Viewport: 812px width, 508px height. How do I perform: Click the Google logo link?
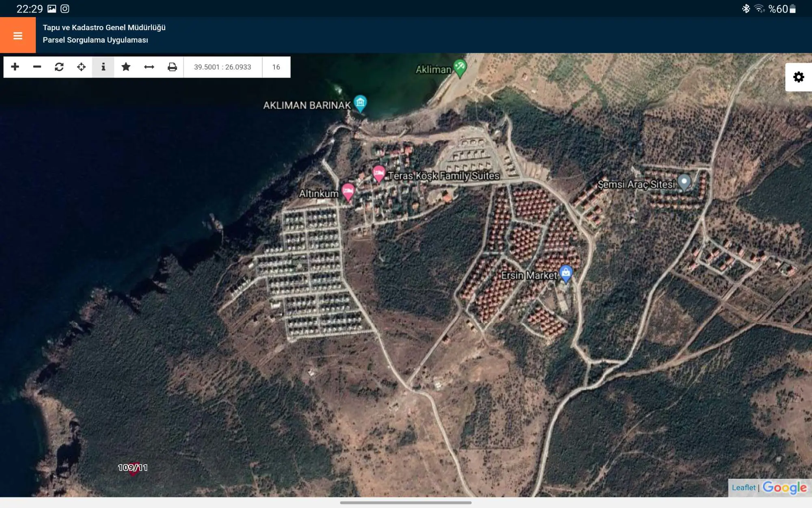click(784, 487)
